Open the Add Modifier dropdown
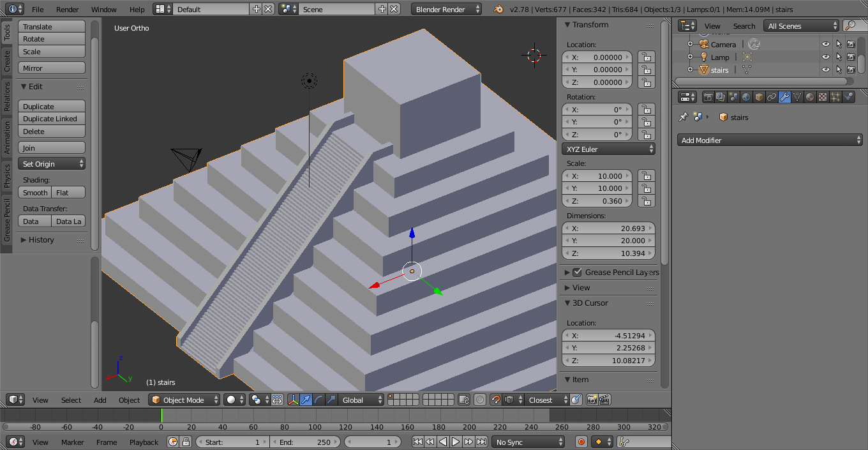 click(x=770, y=140)
